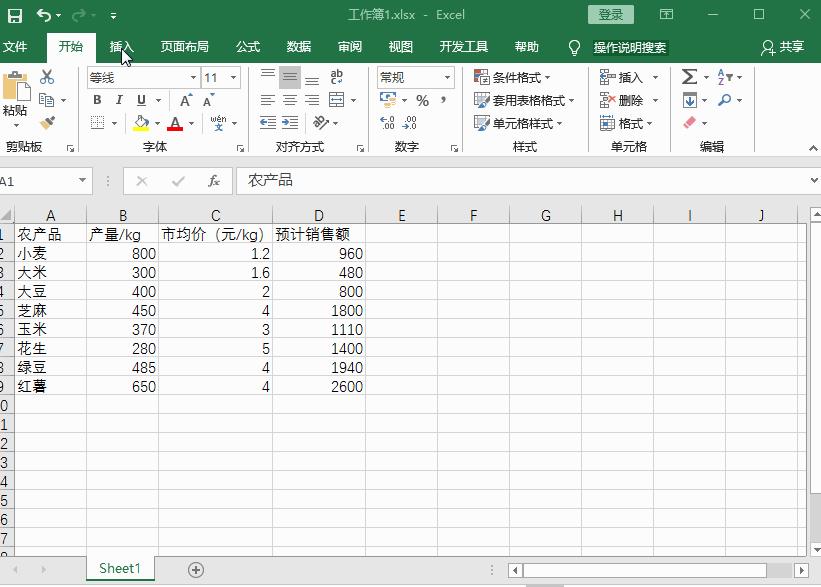Open Find with the magnifier icon
The image size is (821, 587).
[725, 100]
